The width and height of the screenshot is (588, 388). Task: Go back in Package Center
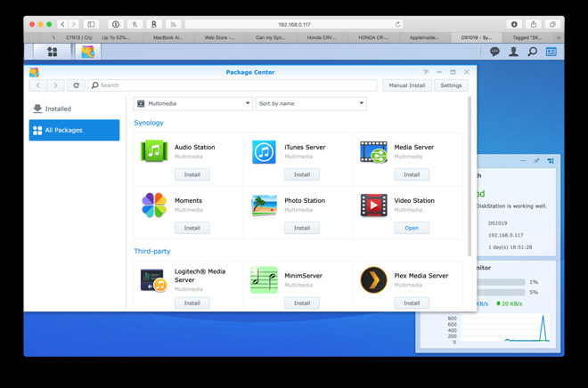(38, 85)
